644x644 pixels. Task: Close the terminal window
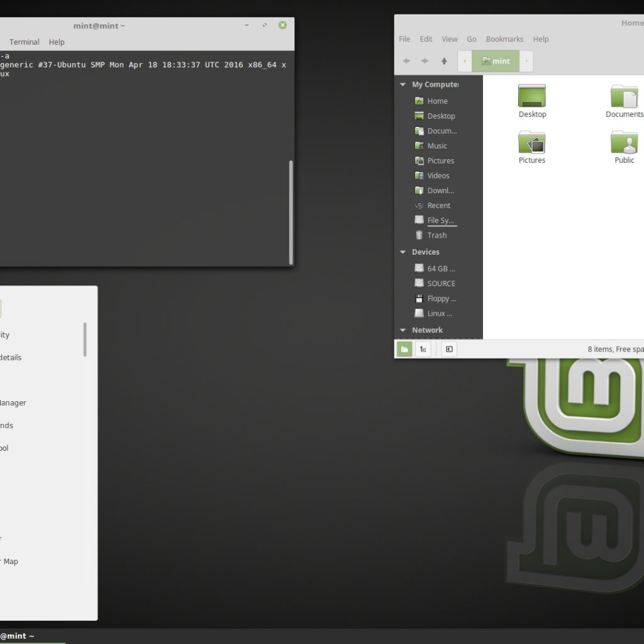(x=282, y=25)
